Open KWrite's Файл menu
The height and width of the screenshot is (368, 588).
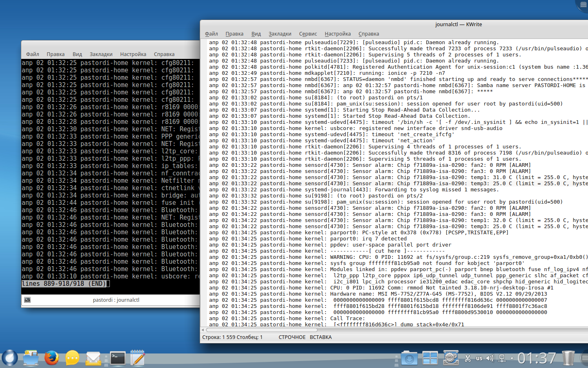tap(212, 34)
